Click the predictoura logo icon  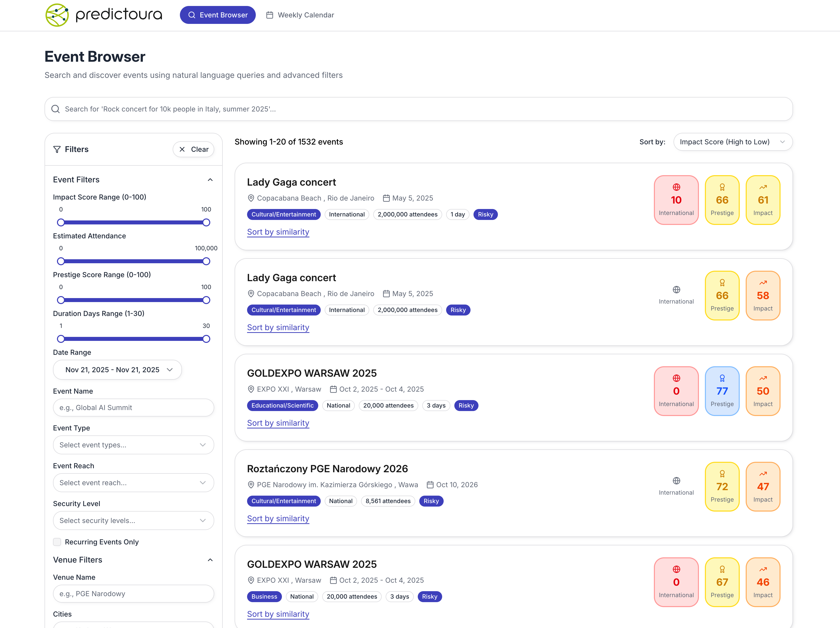pos(57,15)
